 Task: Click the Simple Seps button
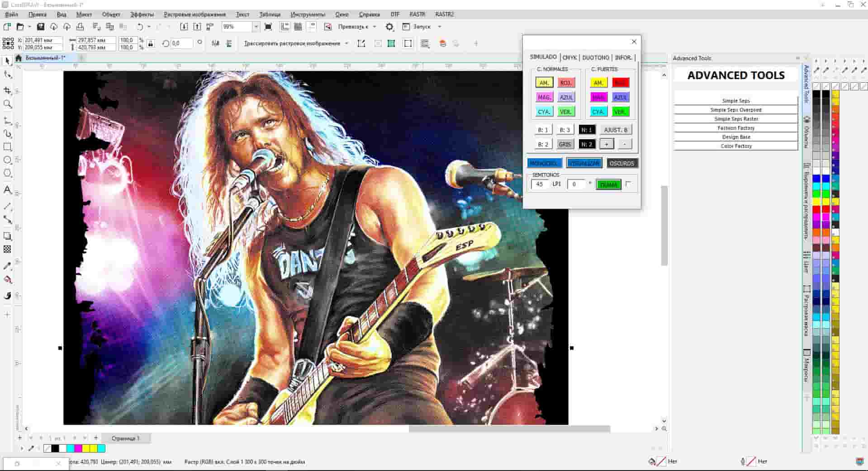tap(736, 101)
